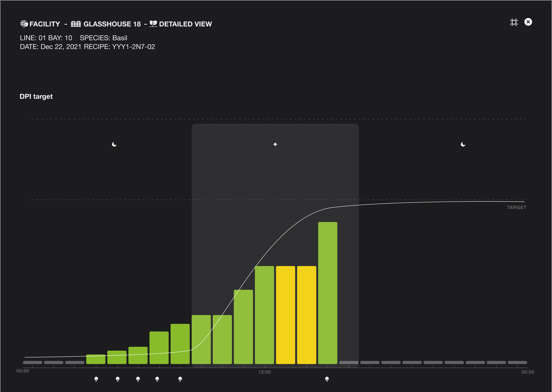552x392 pixels.
Task: Click the Detailed View plant icon
Action: click(x=153, y=24)
